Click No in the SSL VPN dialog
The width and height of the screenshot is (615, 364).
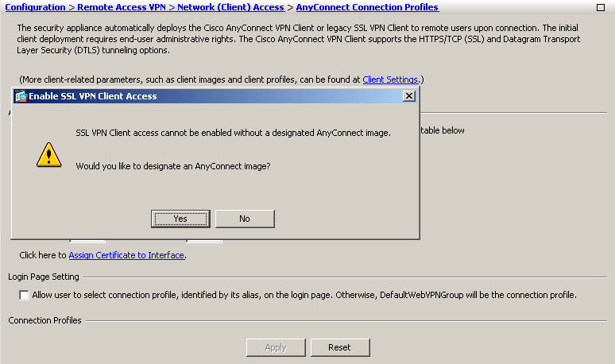[245, 219]
